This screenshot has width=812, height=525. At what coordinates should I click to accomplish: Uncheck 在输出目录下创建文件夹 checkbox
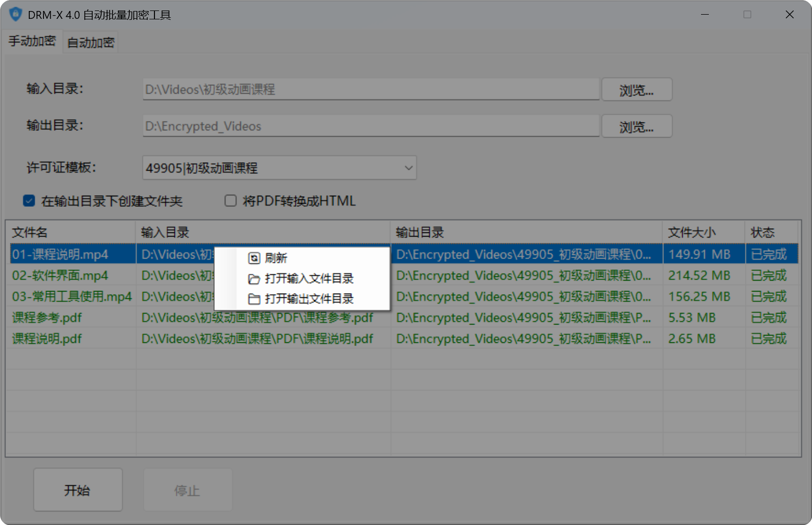(29, 201)
